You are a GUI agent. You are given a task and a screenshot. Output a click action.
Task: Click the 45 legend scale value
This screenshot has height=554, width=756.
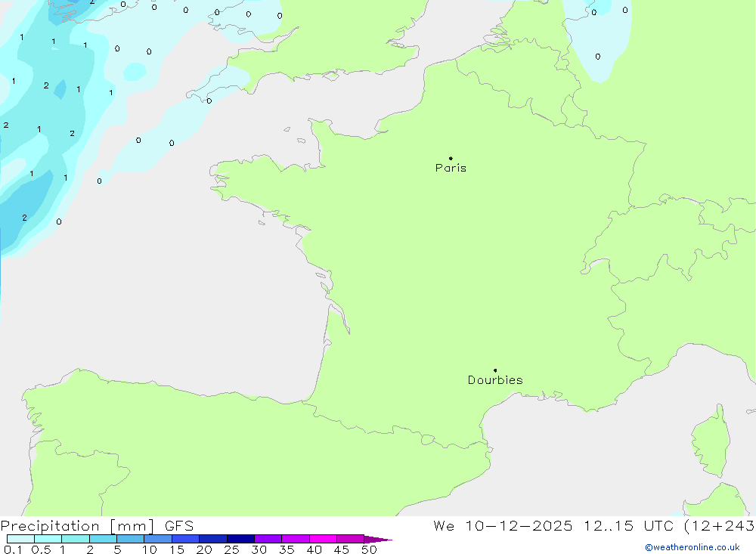(x=342, y=549)
